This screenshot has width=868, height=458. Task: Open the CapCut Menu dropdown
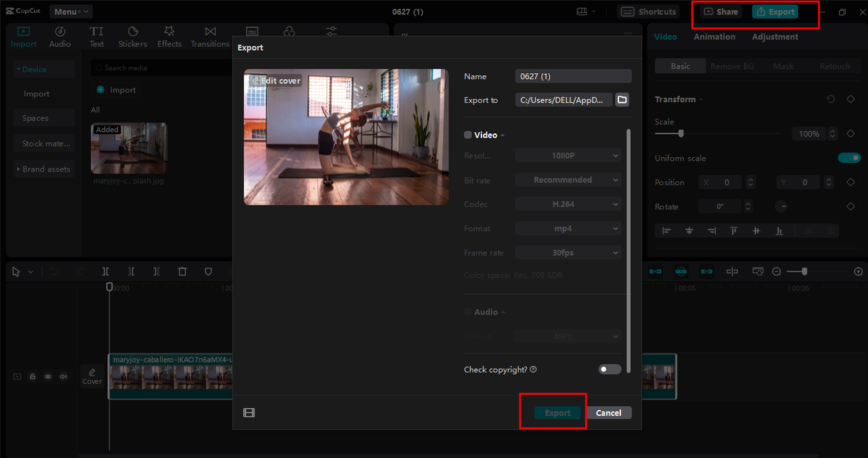[x=71, y=12]
